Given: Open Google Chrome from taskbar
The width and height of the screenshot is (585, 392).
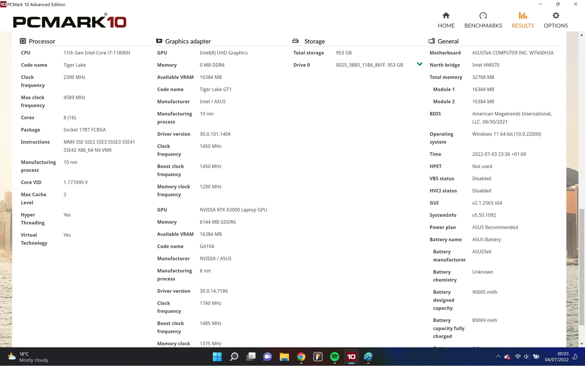Looking at the screenshot, I should click(x=301, y=357).
